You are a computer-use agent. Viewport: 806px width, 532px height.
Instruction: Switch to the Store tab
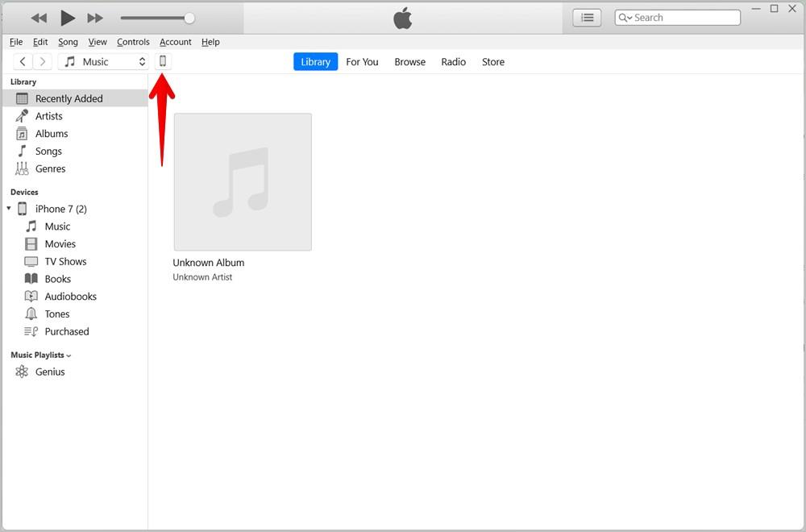(493, 62)
